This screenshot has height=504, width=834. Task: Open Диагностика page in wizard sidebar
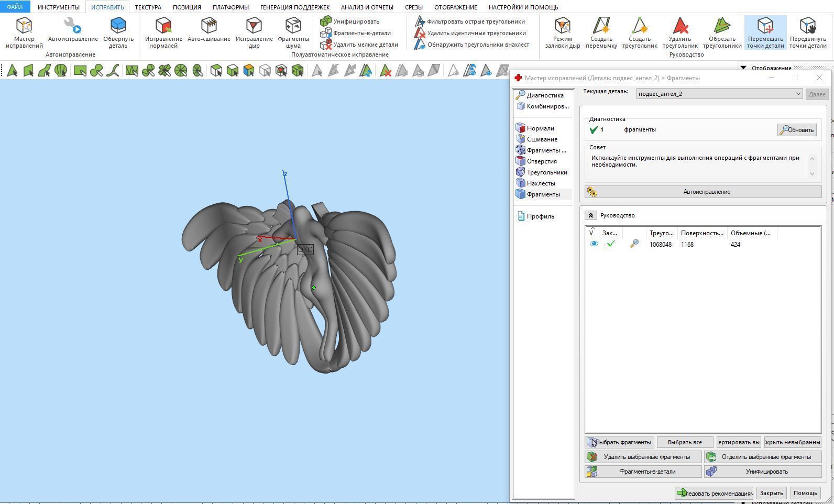540,95
